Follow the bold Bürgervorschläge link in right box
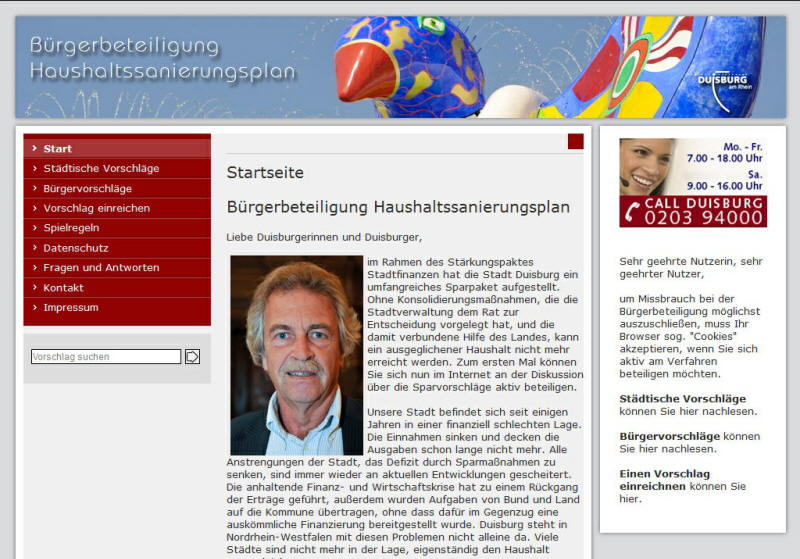The height and width of the screenshot is (559, 800). coord(669,437)
